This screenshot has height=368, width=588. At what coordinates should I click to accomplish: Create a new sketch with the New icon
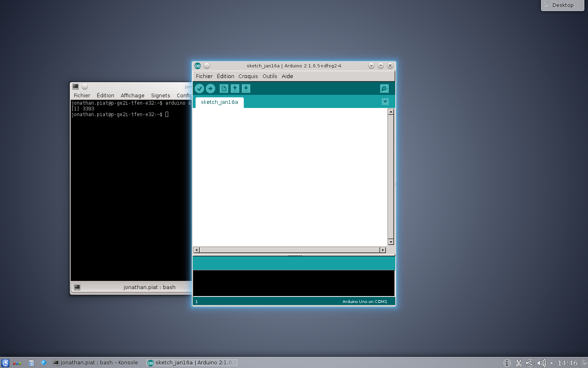click(224, 88)
